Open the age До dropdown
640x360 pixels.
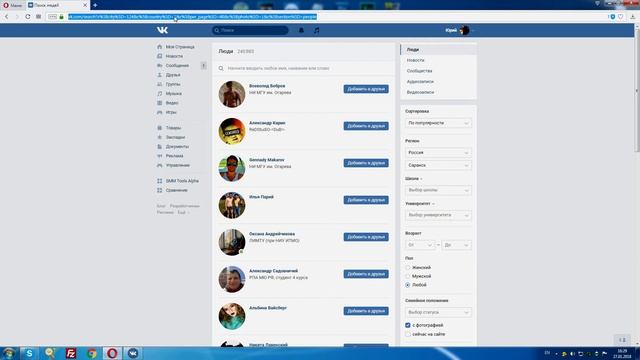[456, 245]
